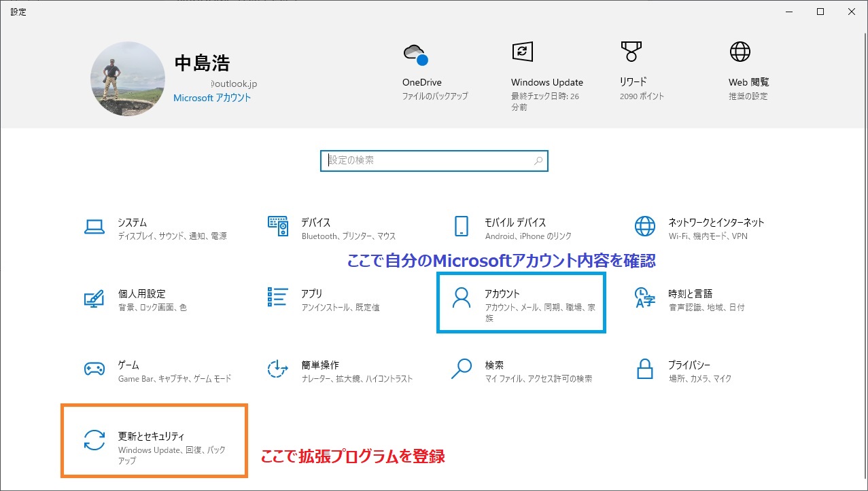Open the Search (検索) magnifier category icon
The height and width of the screenshot is (491, 868).
462,369
